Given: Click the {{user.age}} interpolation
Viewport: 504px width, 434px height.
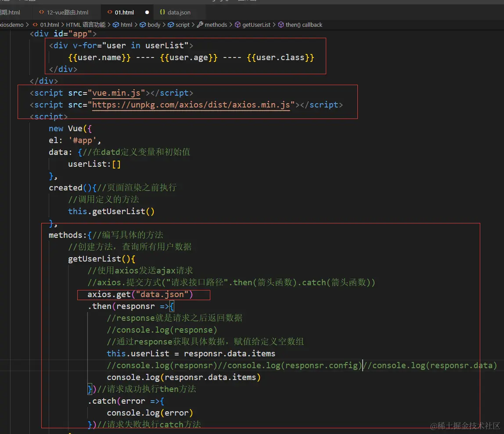Looking at the screenshot, I should pos(189,57).
